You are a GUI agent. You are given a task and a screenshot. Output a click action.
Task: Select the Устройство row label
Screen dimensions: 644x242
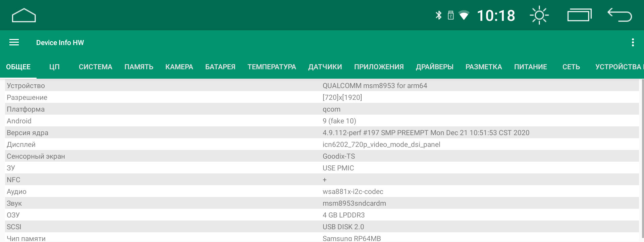[x=26, y=86]
